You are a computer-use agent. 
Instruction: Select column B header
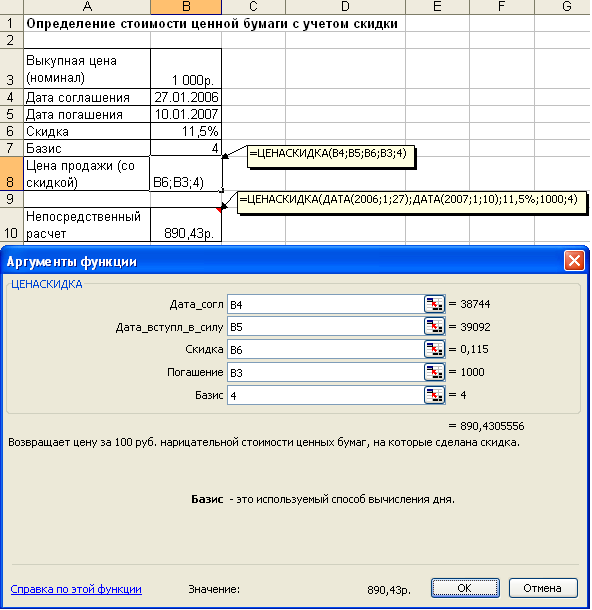click(186, 7)
